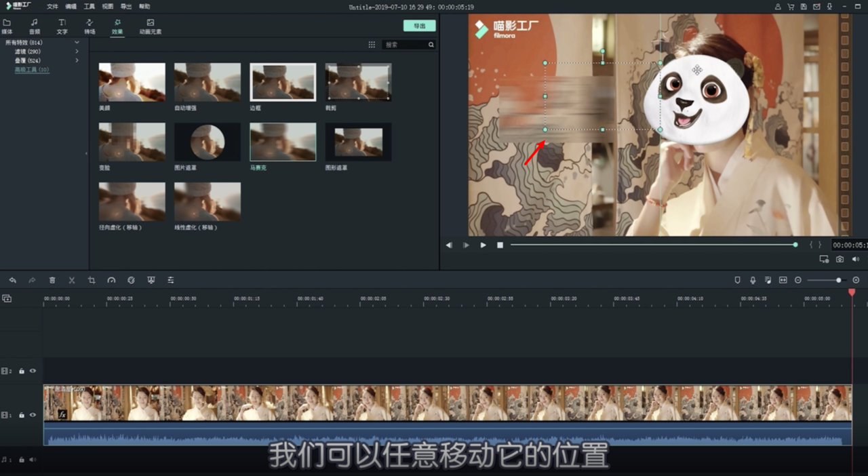
Task: Click the Edit adjustments sliders icon
Action: (x=171, y=280)
